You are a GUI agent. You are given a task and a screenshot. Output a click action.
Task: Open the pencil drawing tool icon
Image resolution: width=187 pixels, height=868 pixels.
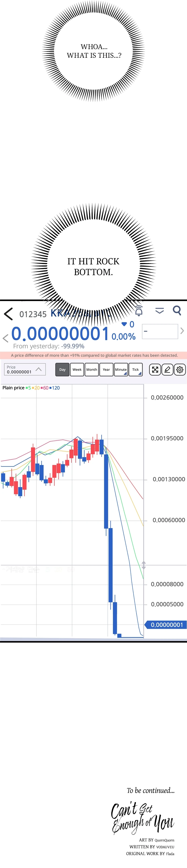tap(167, 370)
